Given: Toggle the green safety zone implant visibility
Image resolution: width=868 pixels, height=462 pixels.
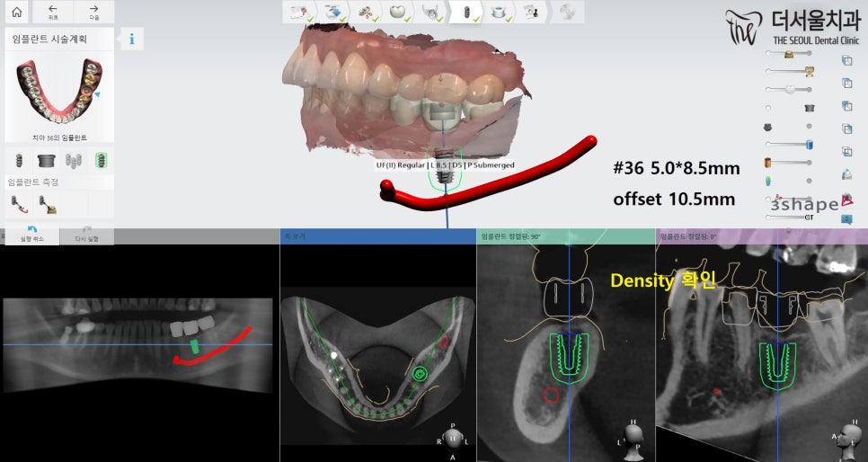Looking at the screenshot, I should click(767, 182).
